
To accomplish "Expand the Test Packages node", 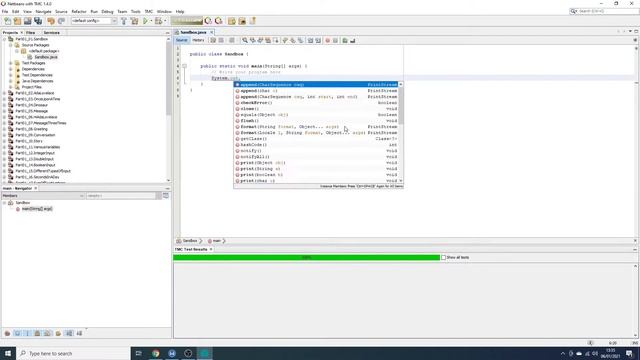I will (11, 63).
